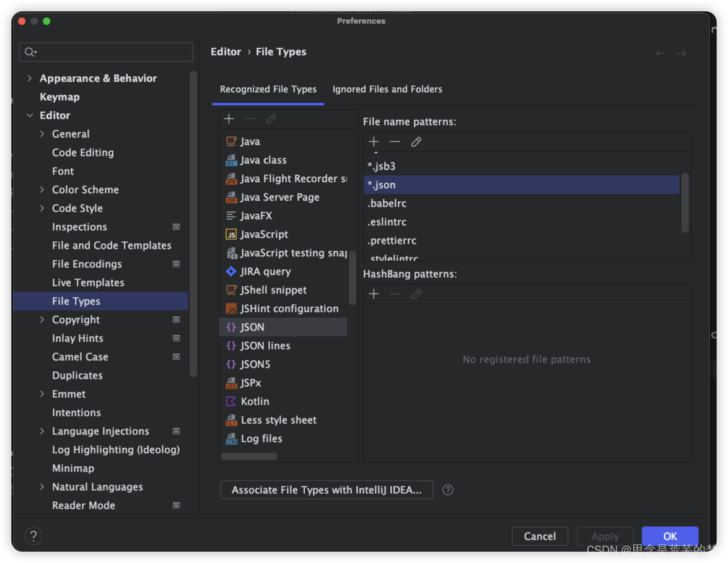Open help for file type associations
The image size is (728, 563).
tap(448, 490)
